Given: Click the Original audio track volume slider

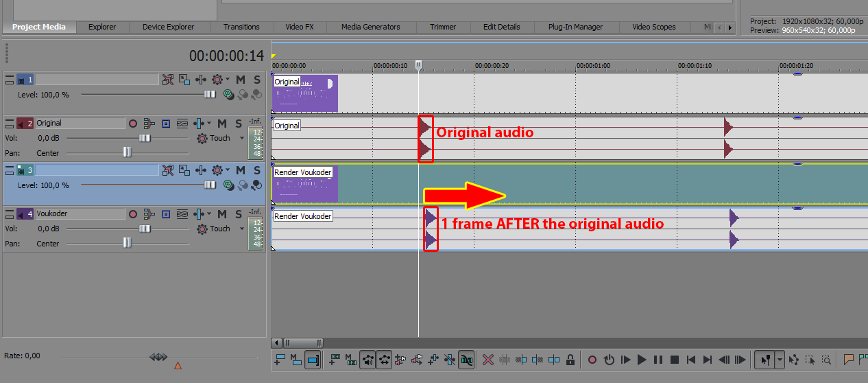Looking at the screenshot, I should [145, 138].
